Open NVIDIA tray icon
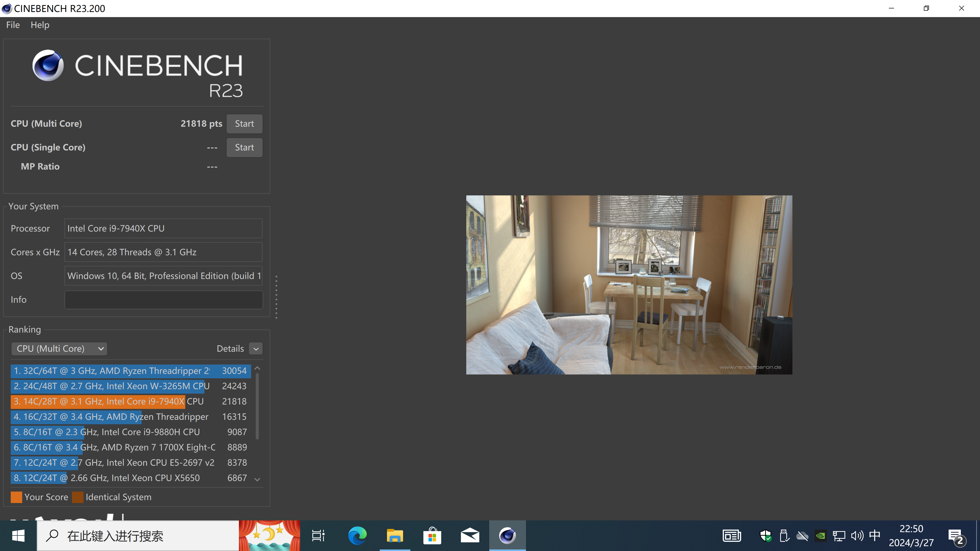Viewport: 980px width, 551px height. pos(820,536)
